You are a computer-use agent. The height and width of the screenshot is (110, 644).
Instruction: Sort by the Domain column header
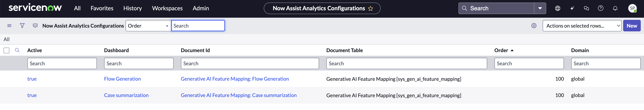pyautogui.click(x=580, y=50)
